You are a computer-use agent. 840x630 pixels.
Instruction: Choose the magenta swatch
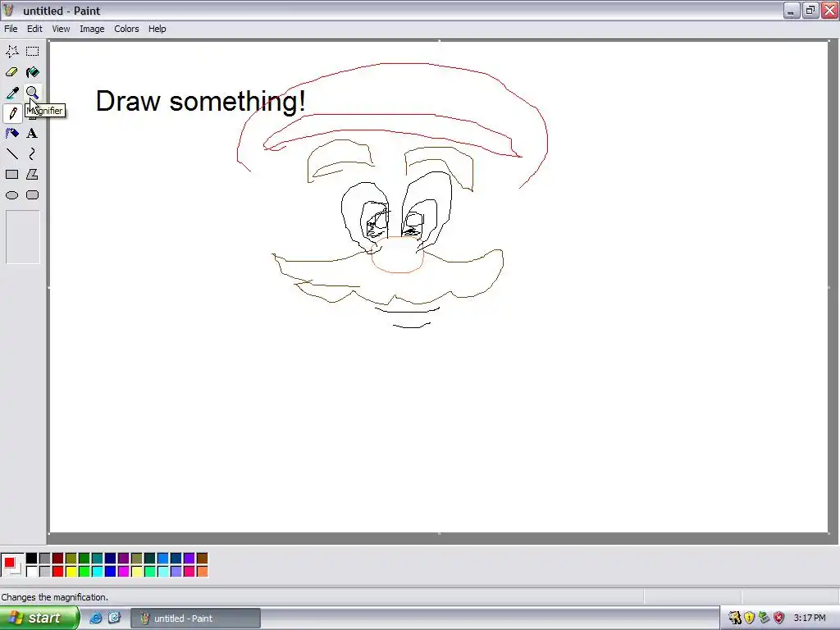tap(124, 572)
